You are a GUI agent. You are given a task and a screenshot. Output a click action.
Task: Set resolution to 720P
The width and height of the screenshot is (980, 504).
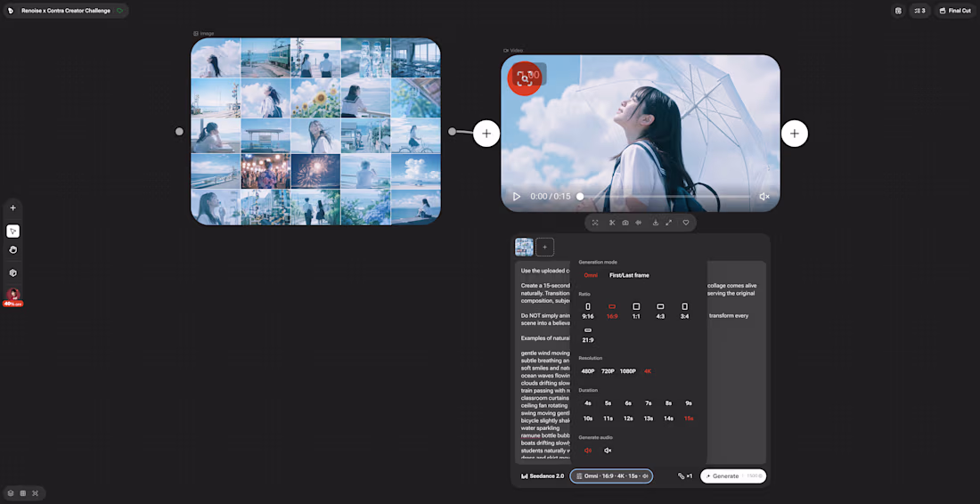608,371
